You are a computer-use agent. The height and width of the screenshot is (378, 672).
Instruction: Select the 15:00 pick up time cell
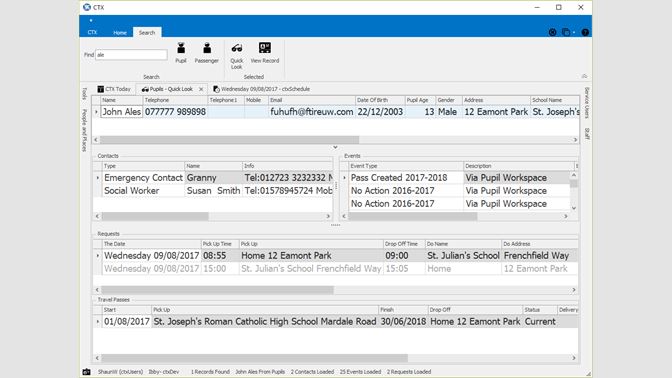click(x=220, y=269)
